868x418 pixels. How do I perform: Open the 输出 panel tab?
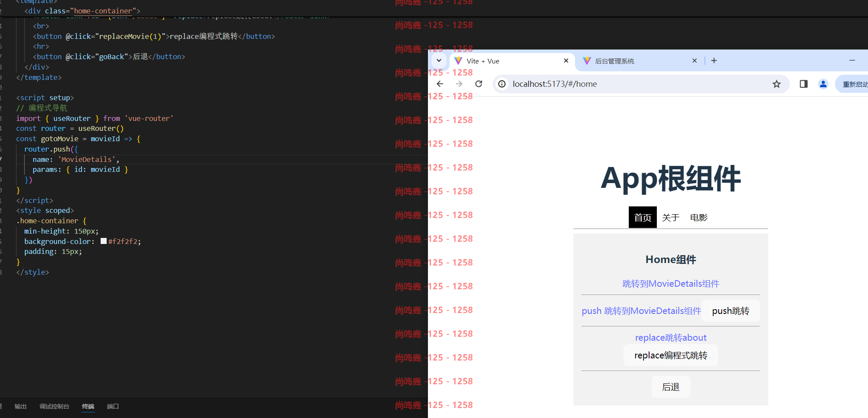20,406
